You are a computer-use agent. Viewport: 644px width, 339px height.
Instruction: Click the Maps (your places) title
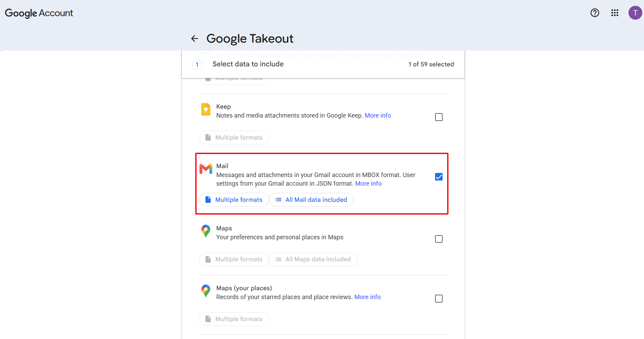[244, 288]
